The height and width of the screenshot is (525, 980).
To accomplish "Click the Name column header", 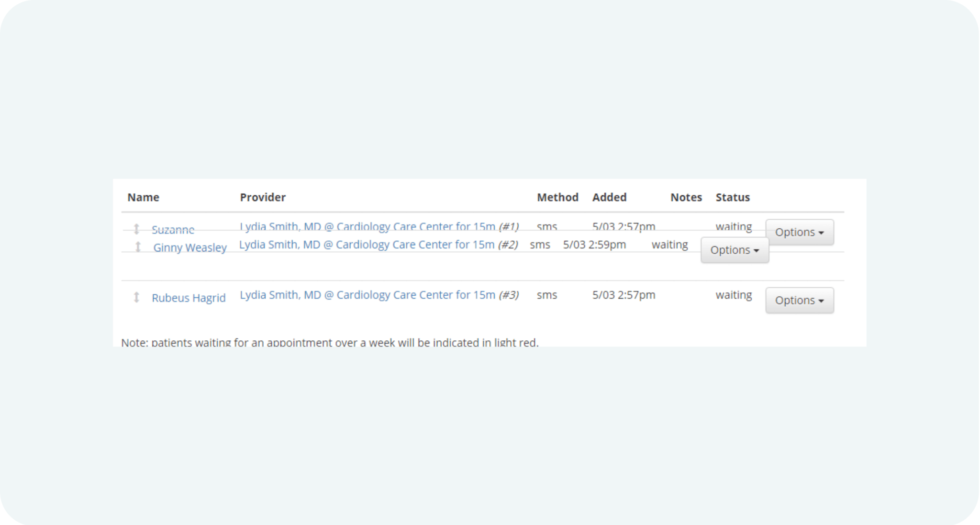I will 143,197.
